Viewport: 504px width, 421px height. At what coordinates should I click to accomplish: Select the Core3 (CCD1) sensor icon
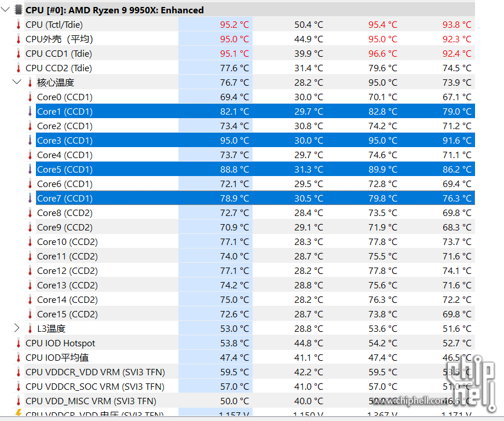coord(30,141)
